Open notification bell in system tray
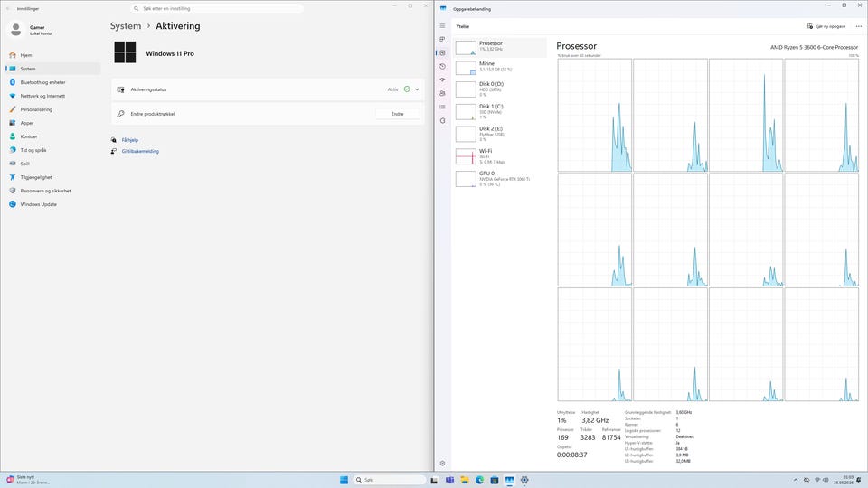The height and width of the screenshot is (488, 868). click(859, 480)
